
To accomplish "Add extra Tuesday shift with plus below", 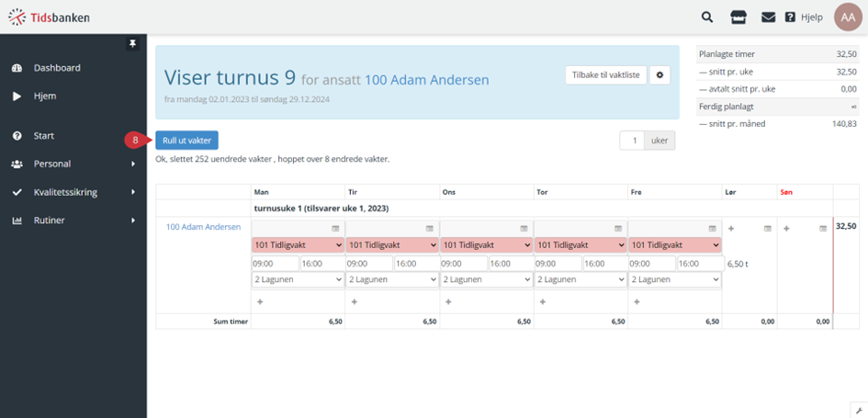I will click(x=355, y=301).
